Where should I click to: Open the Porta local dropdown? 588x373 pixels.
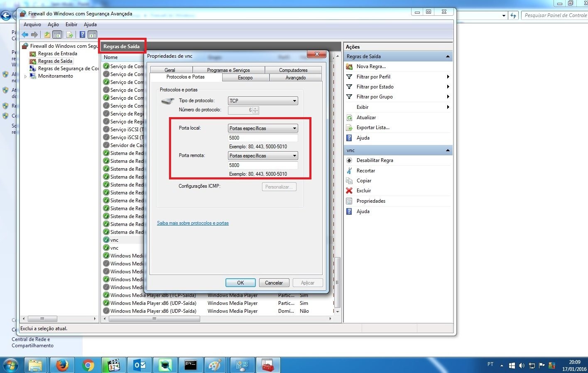(263, 128)
